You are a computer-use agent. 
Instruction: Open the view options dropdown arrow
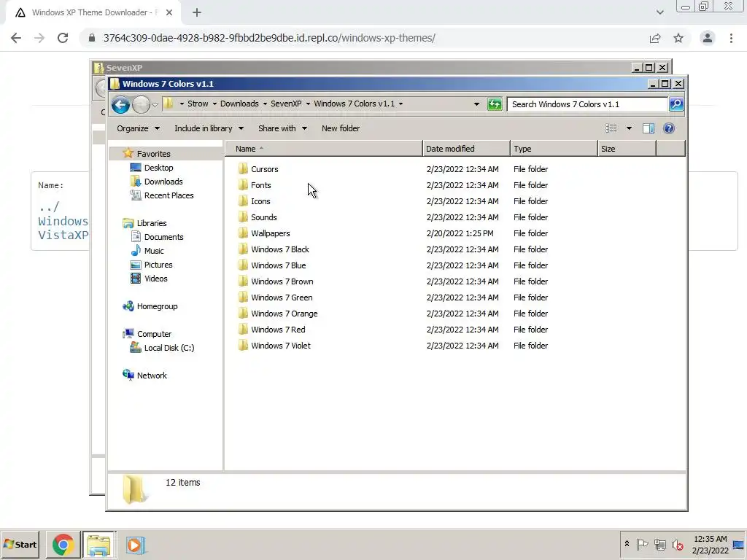pos(629,128)
